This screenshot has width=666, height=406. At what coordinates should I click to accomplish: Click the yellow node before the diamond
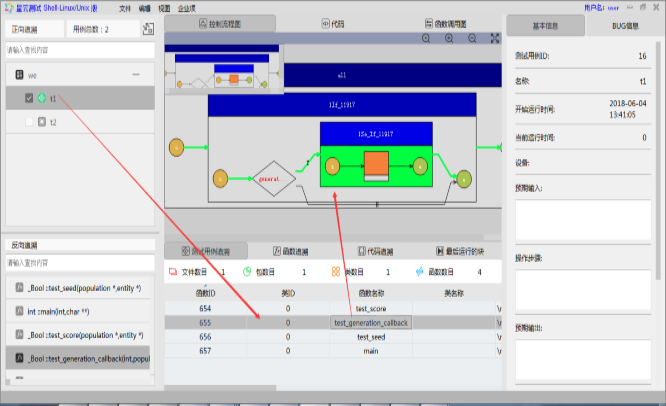click(220, 179)
